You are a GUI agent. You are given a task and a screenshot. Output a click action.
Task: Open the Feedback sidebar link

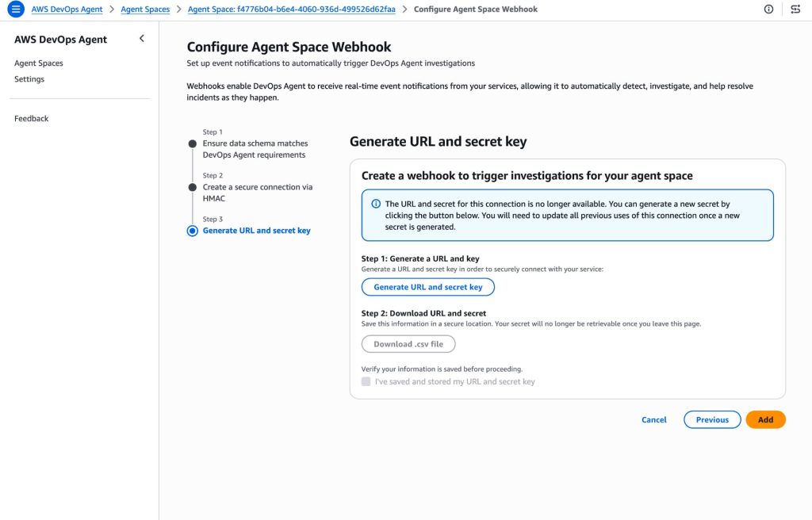(32, 119)
